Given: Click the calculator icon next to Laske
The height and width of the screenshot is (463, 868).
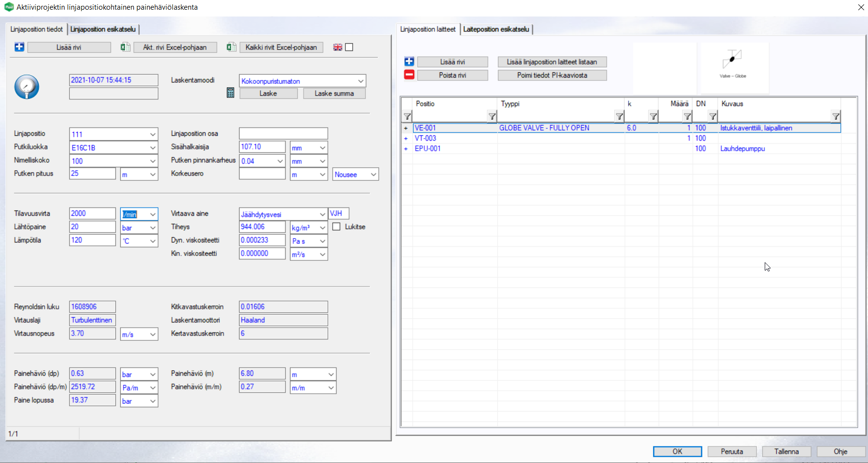Looking at the screenshot, I should click(230, 93).
